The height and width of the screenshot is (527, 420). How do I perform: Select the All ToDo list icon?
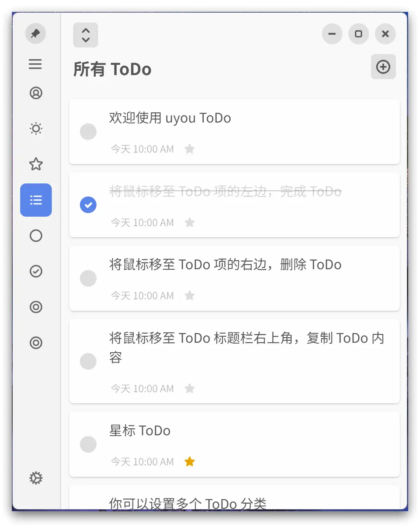(36, 200)
